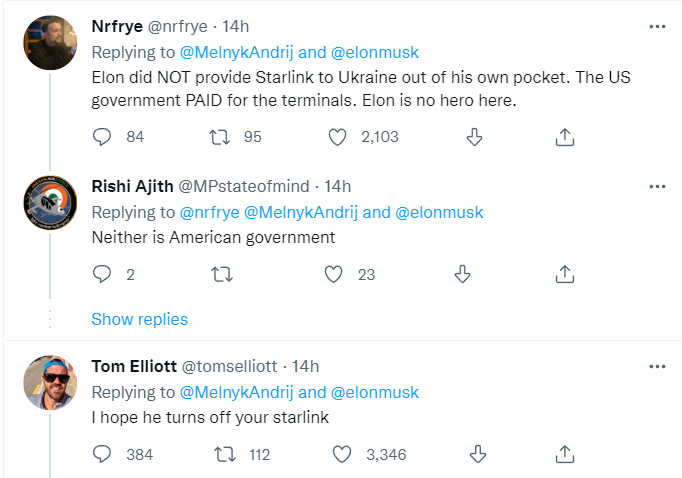The height and width of the screenshot is (478, 682).
Task: Open more menu on Rishi Ajith's tweet
Action: coord(657,187)
